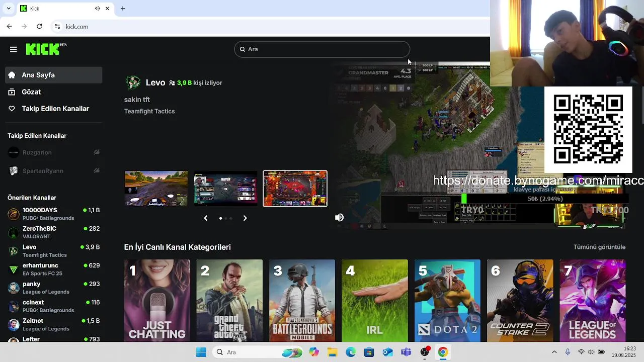This screenshot has height=362, width=644.
Task: Open Gözat in sidebar
Action: point(53,92)
